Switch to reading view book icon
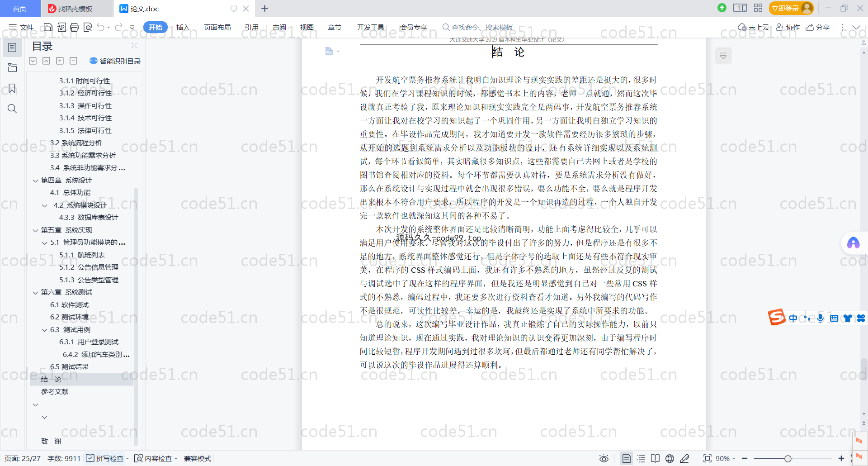 655,458
